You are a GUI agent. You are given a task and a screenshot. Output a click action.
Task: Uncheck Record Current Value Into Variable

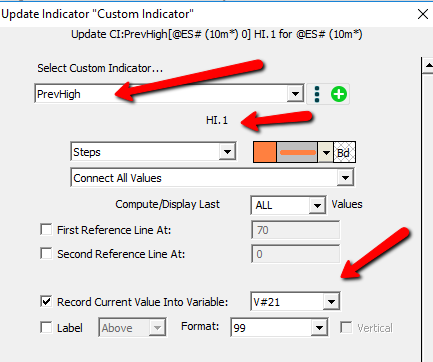pyautogui.click(x=46, y=301)
